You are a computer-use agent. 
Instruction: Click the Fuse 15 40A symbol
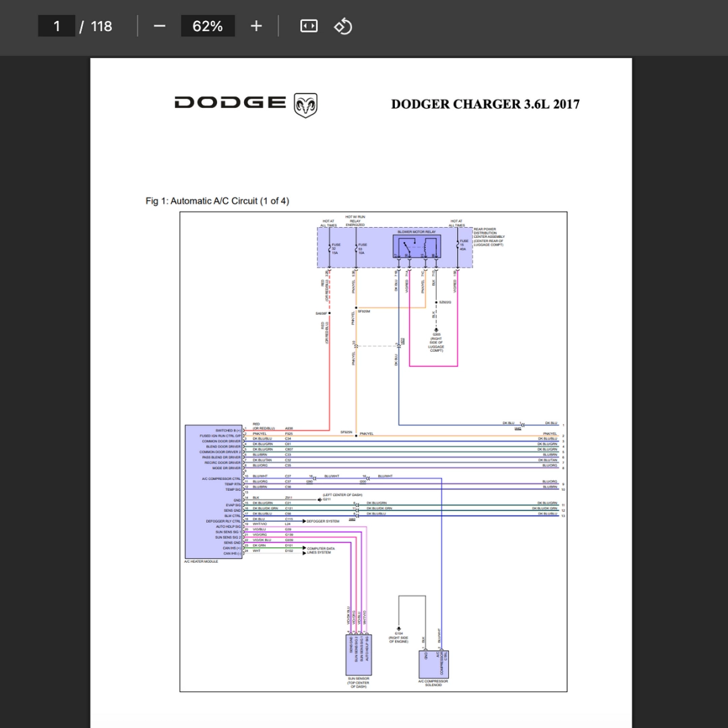(x=460, y=245)
